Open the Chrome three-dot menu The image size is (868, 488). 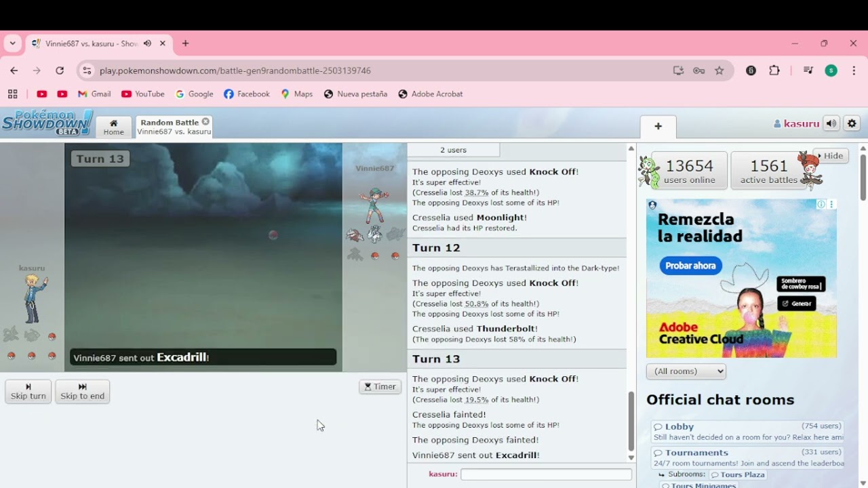[854, 70]
